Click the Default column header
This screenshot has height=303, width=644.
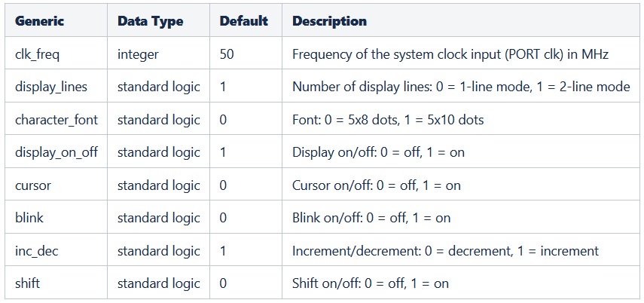[x=243, y=21]
